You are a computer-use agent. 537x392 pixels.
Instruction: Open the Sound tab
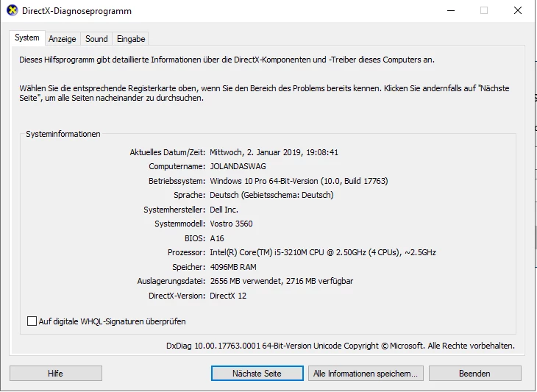(x=96, y=39)
